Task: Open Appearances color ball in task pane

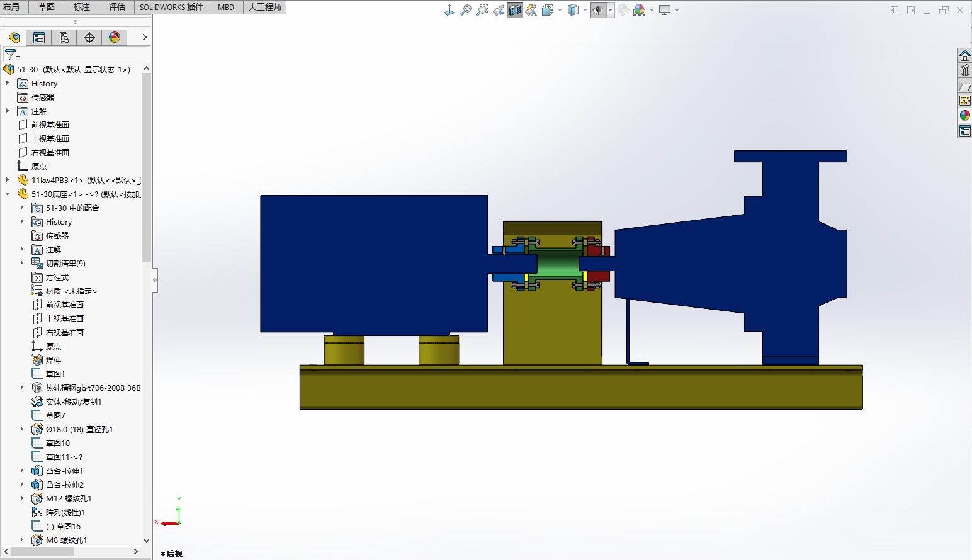Action: click(964, 116)
